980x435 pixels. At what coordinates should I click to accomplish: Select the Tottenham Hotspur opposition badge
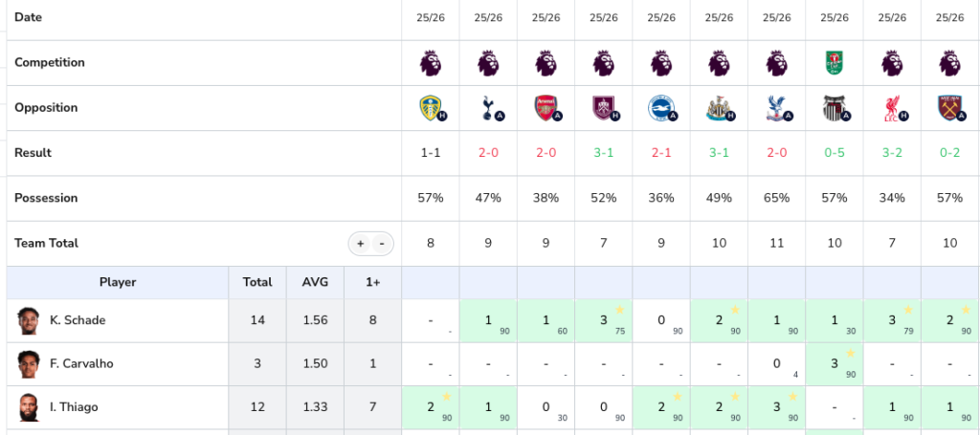click(x=487, y=108)
